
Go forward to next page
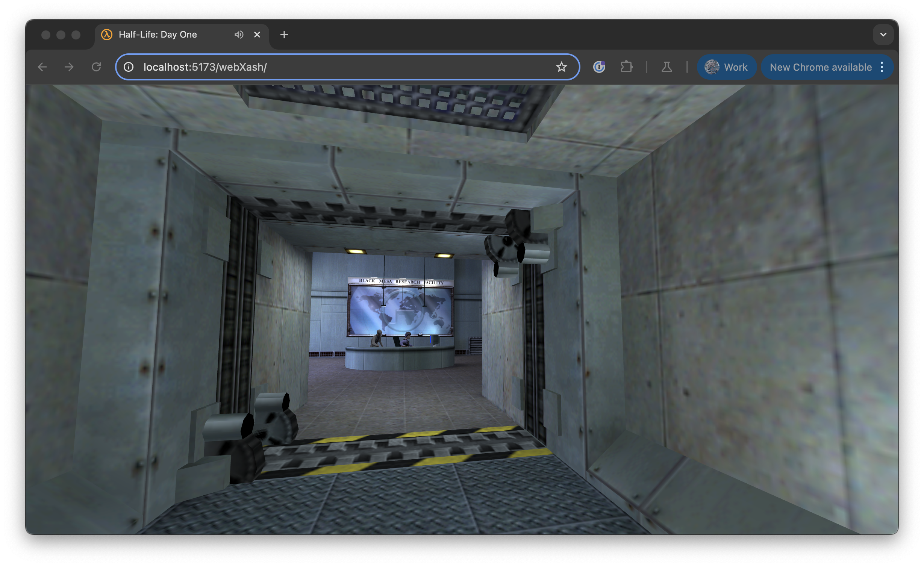pos(69,67)
